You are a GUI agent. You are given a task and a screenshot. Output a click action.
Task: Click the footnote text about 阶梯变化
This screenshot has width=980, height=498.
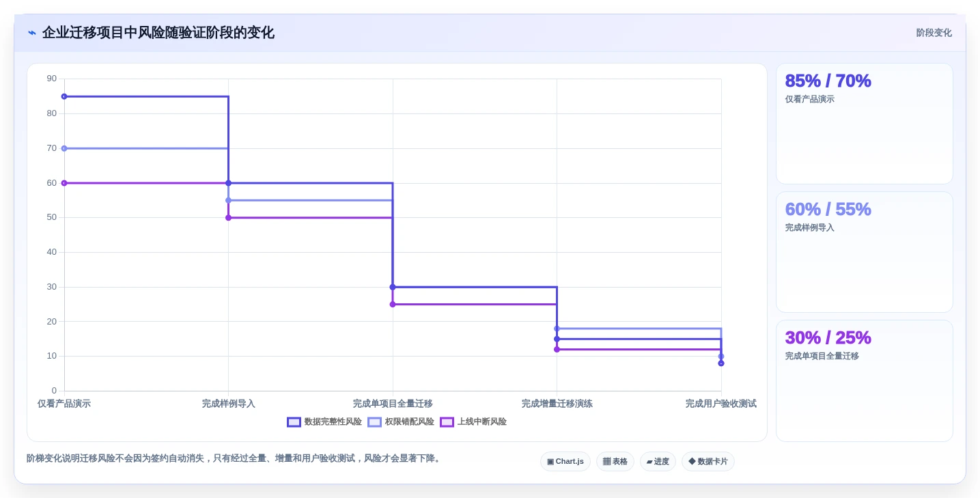pyautogui.click(x=235, y=458)
